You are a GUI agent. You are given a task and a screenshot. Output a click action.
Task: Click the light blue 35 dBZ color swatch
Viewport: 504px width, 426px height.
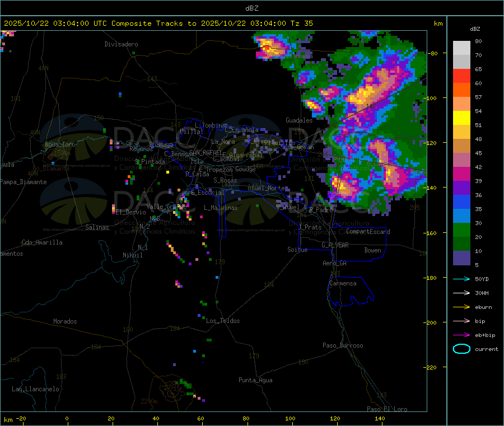point(461,216)
